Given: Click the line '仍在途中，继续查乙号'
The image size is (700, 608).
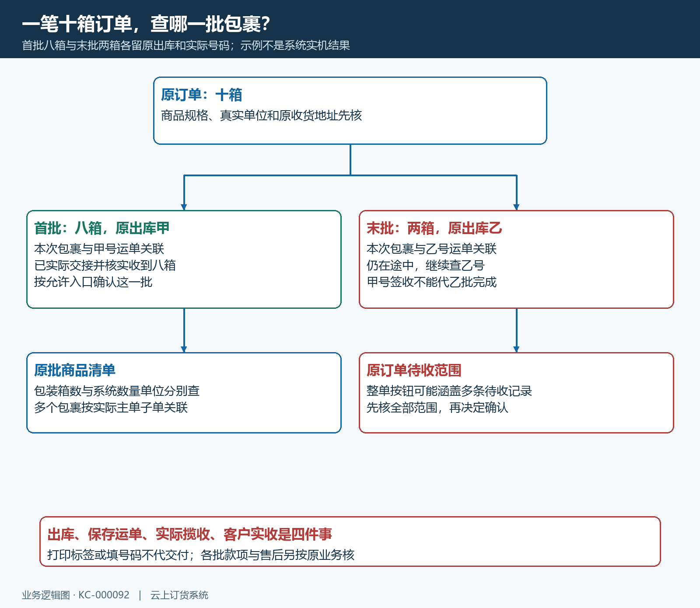Looking at the screenshot, I should point(426,266).
